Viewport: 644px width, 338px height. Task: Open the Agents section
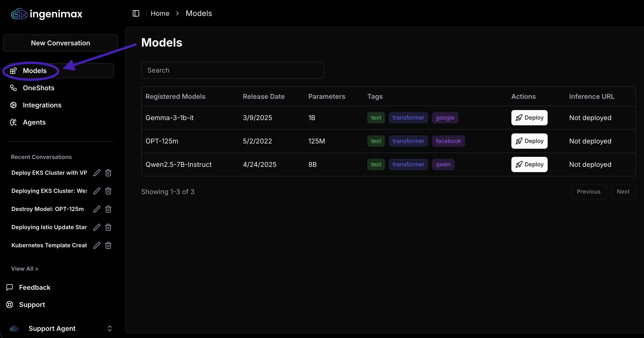34,122
